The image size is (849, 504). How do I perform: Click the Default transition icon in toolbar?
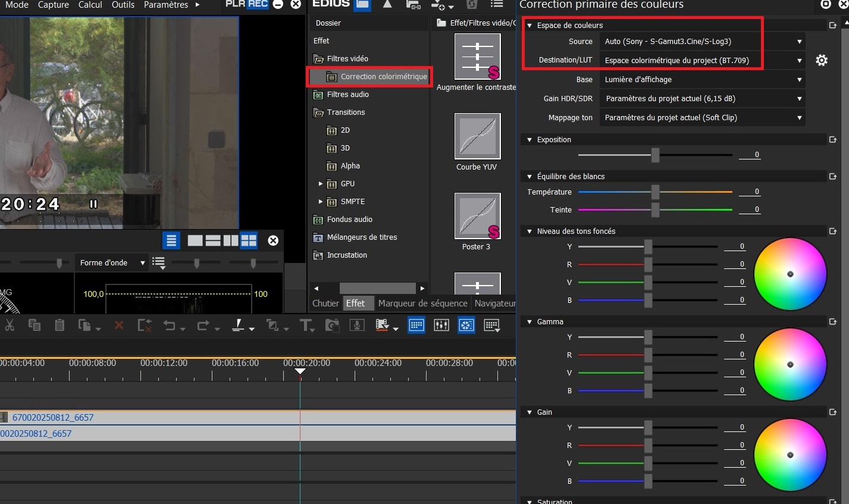(x=272, y=325)
